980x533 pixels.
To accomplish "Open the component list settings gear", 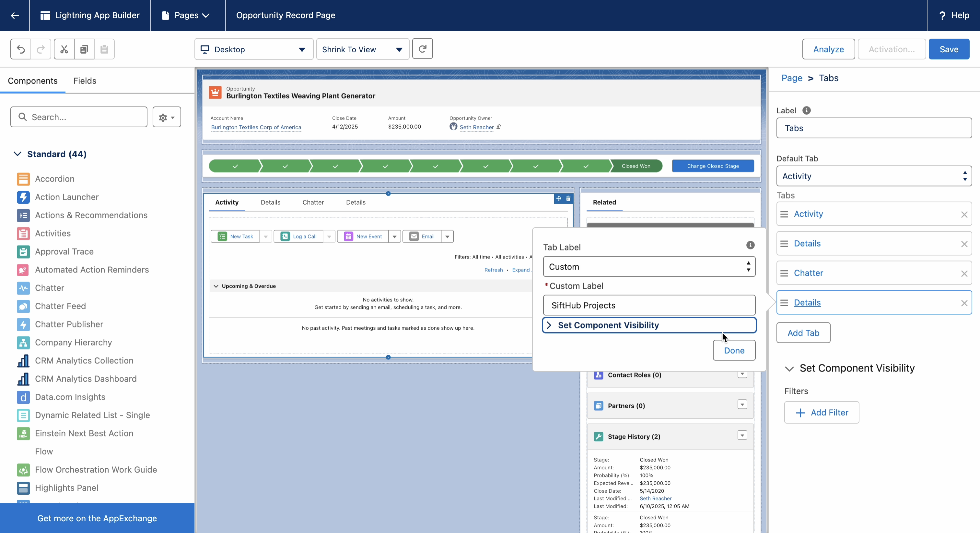I will 167,117.
